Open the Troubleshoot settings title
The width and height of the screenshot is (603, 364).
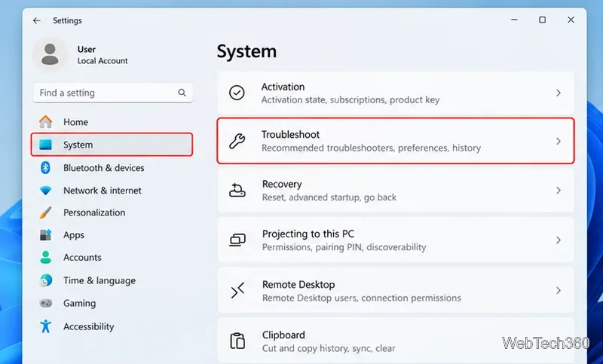coord(290,135)
